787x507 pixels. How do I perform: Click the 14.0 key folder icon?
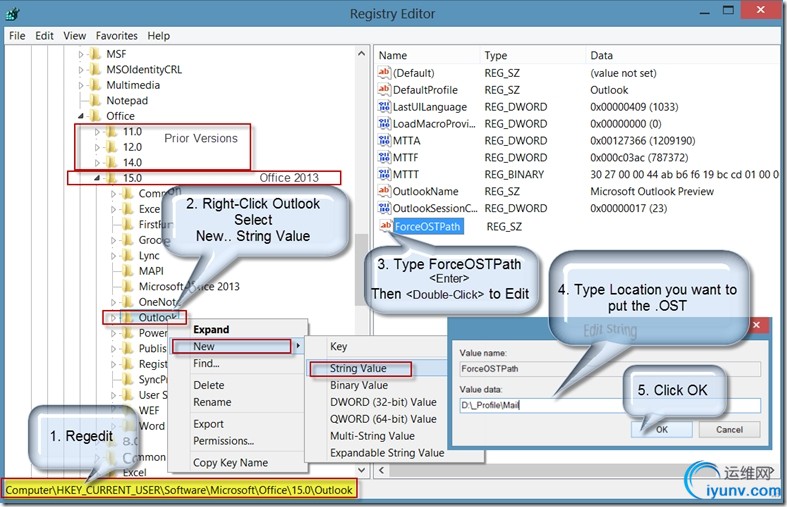click(x=111, y=162)
